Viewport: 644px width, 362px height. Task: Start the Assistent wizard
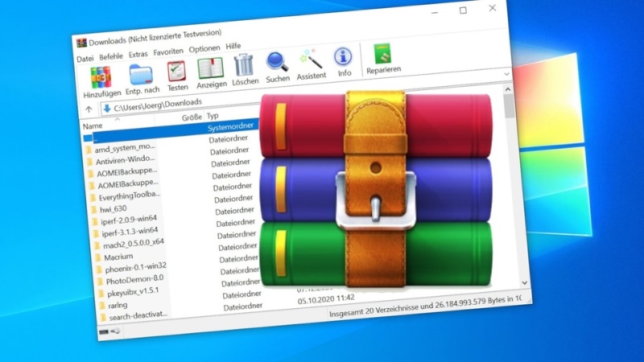(x=311, y=61)
